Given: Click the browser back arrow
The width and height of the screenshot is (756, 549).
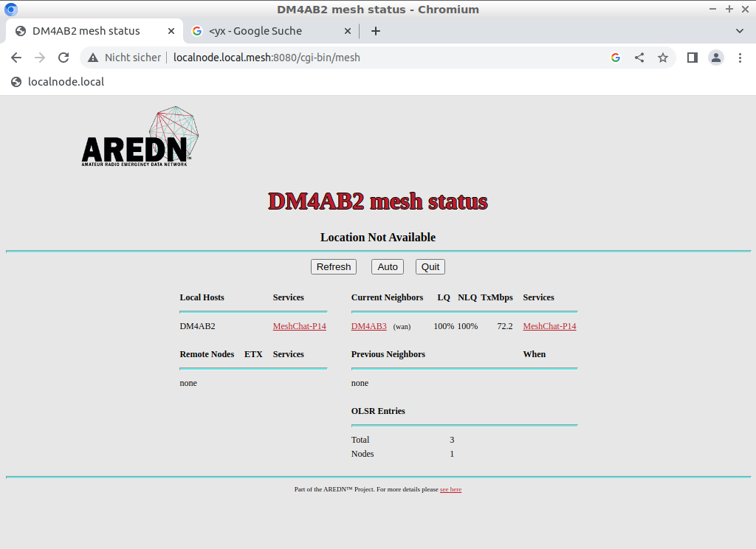Looking at the screenshot, I should [x=16, y=58].
